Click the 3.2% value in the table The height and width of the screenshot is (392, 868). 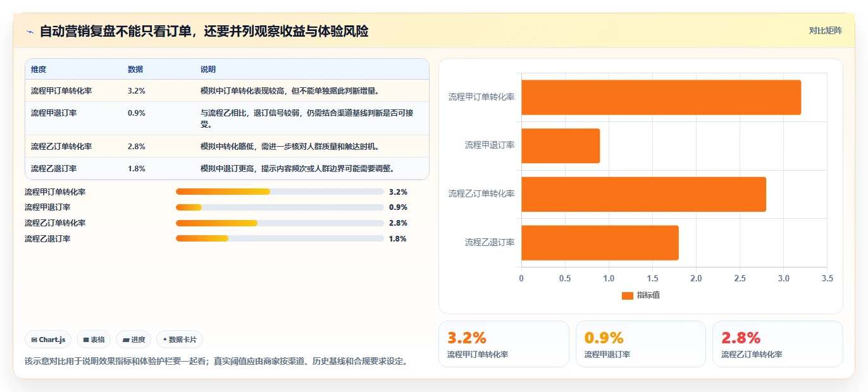137,90
